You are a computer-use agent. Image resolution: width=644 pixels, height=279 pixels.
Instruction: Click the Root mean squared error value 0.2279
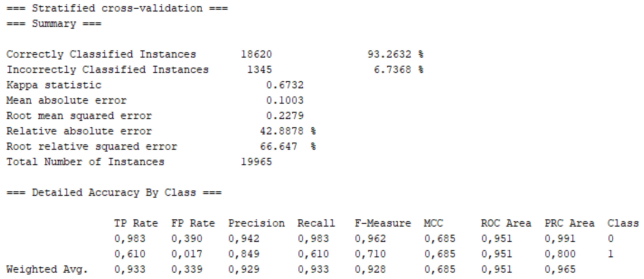pos(284,116)
